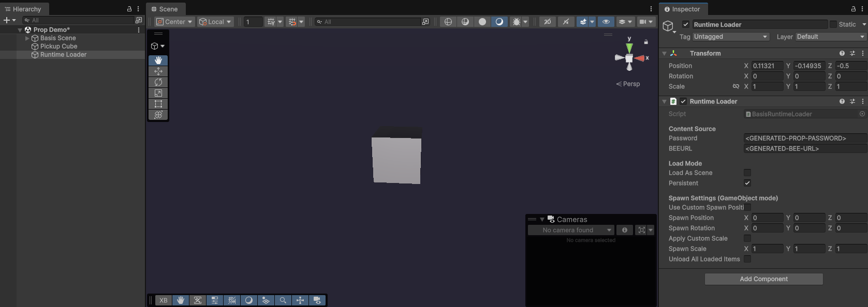The image size is (868, 307).
Task: Toggle scene effects (skybox/fog) button
Action: (583, 22)
